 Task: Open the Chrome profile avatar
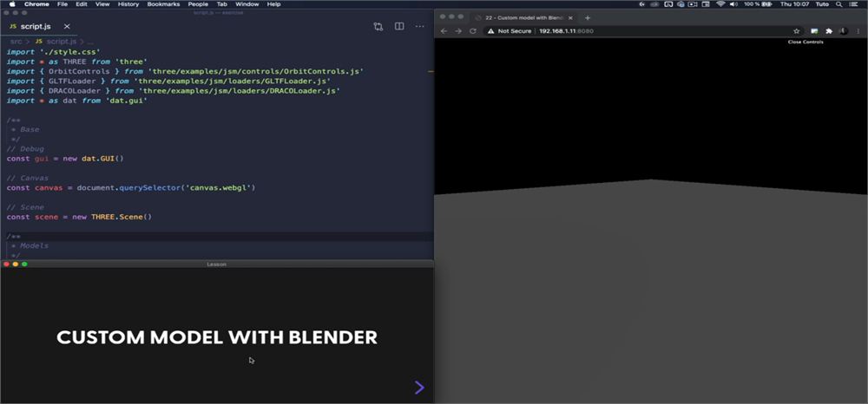point(843,31)
